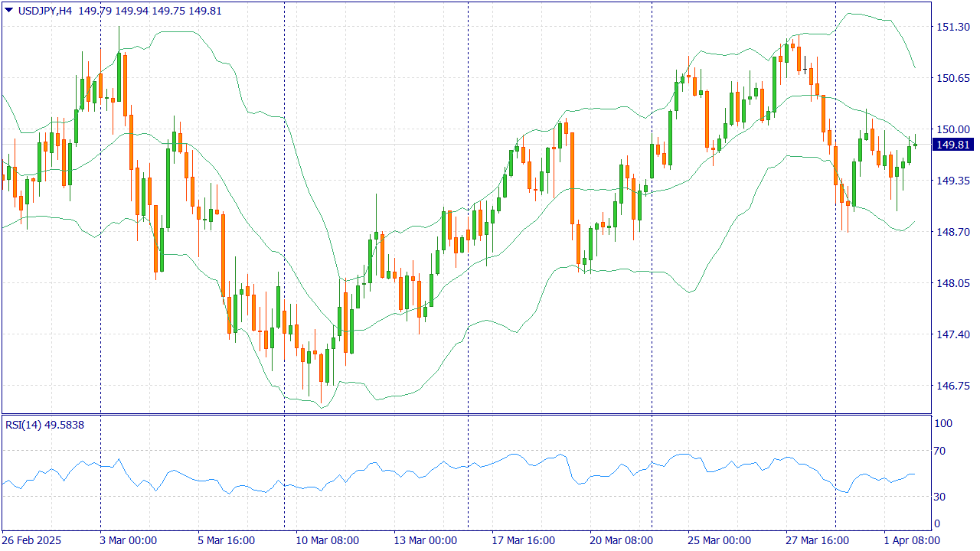Screen dimensions: 980x551
Task: Click the 146.75 price axis label
Action: 953,386
